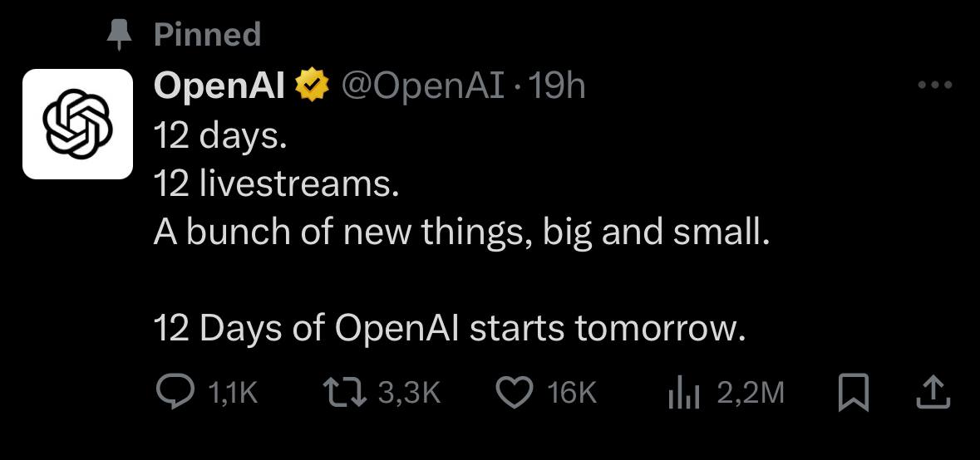This screenshot has height=460, width=980.
Task: Open the 19h timestamp link
Action: [557, 85]
